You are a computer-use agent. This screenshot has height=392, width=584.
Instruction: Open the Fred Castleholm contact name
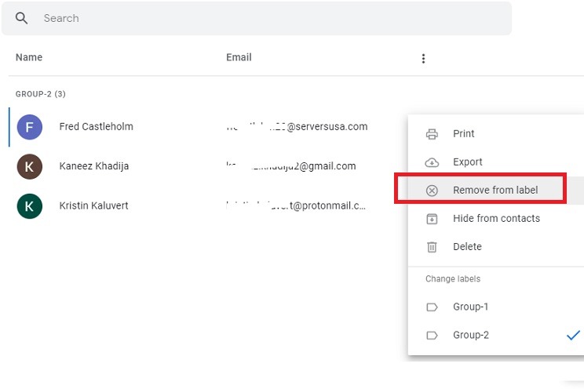(96, 126)
